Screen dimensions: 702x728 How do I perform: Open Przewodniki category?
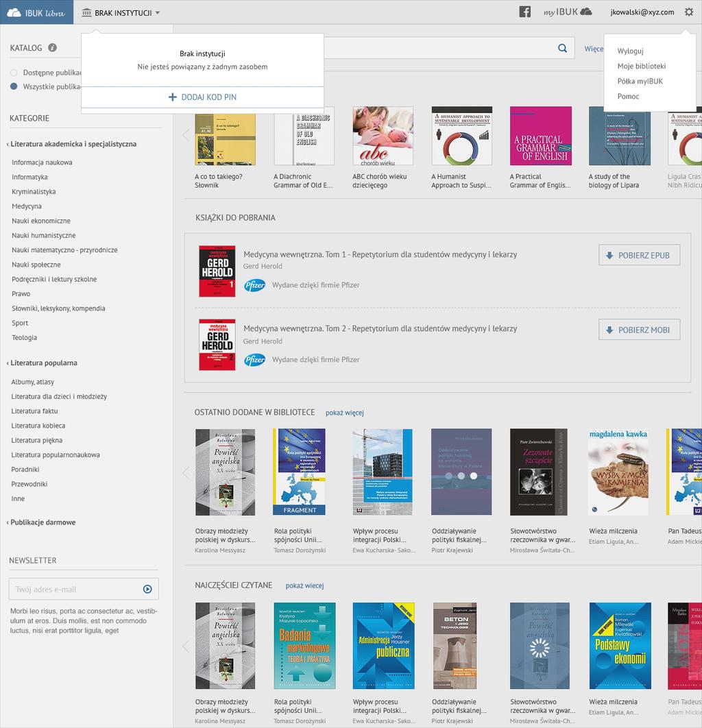(x=29, y=484)
